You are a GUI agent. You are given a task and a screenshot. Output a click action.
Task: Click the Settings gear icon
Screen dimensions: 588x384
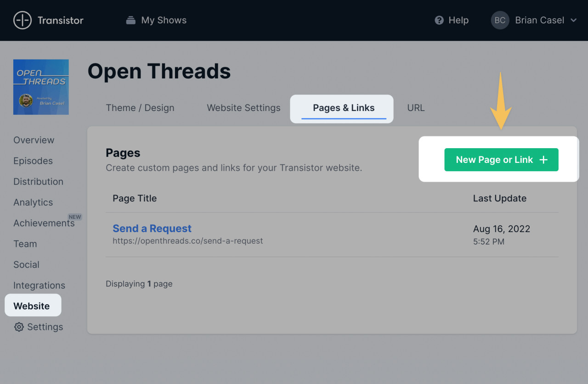[x=18, y=327]
